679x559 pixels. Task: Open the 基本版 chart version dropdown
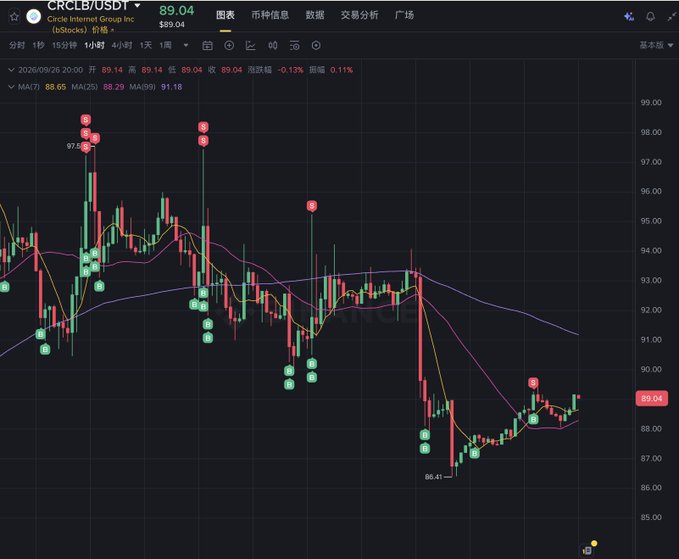pyautogui.click(x=656, y=45)
